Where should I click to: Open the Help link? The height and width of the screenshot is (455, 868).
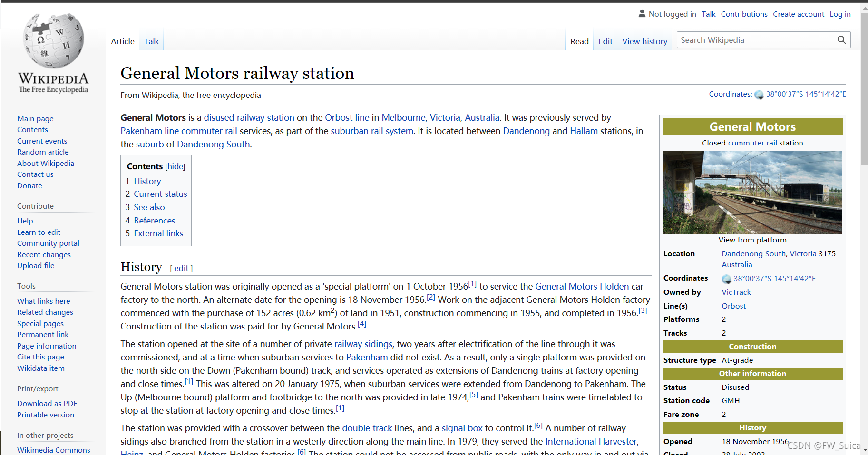[25, 221]
